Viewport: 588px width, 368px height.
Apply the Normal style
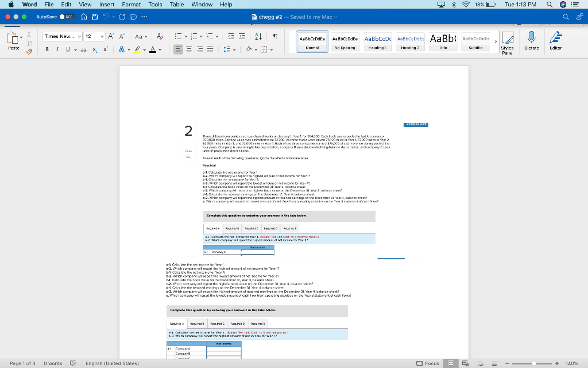click(x=312, y=41)
